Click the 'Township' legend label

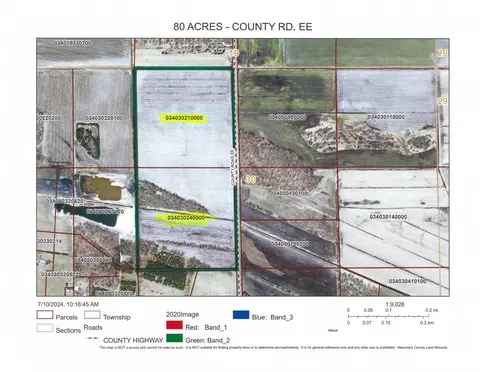117,317
